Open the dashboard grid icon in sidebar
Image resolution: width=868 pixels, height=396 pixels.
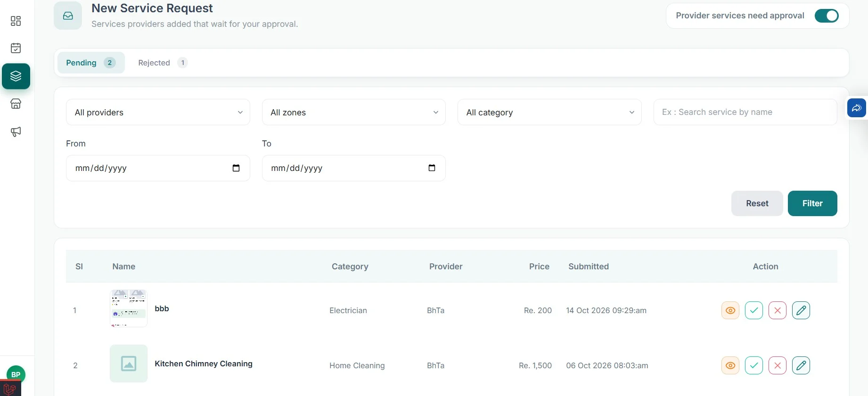[x=16, y=21]
